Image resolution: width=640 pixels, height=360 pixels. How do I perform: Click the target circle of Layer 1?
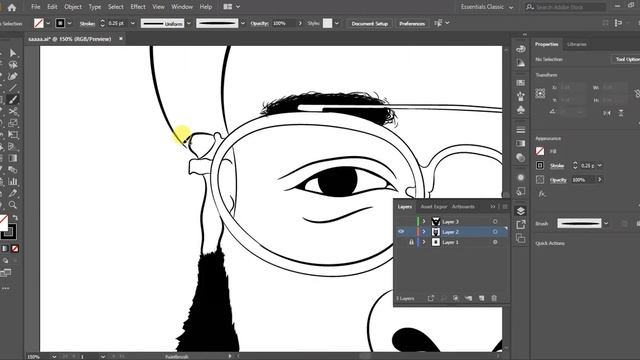click(495, 242)
